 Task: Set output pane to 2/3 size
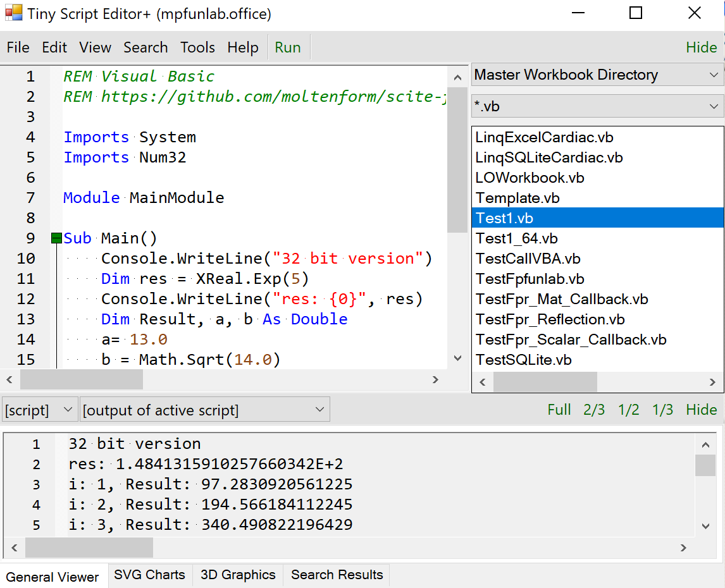coord(593,410)
